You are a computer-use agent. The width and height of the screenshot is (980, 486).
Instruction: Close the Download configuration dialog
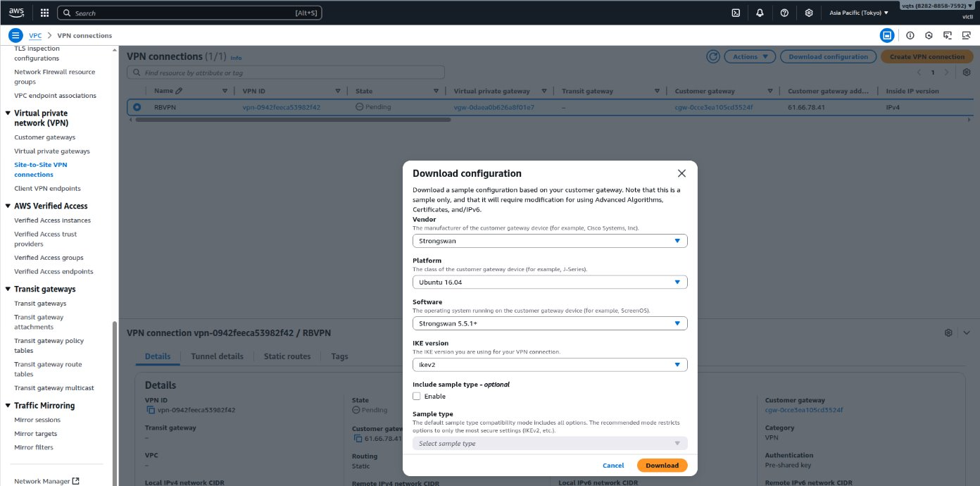(x=681, y=173)
